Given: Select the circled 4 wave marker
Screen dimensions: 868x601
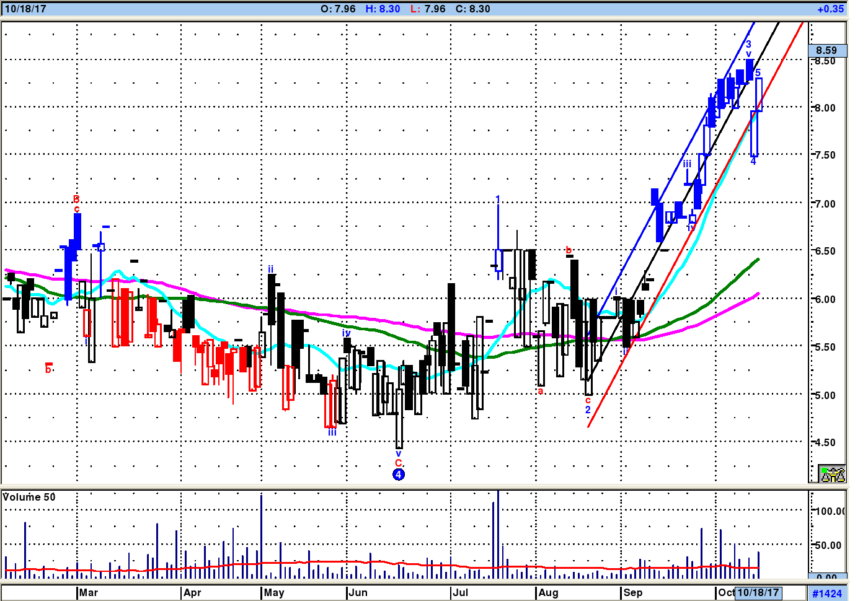Looking at the screenshot, I should click(399, 475).
